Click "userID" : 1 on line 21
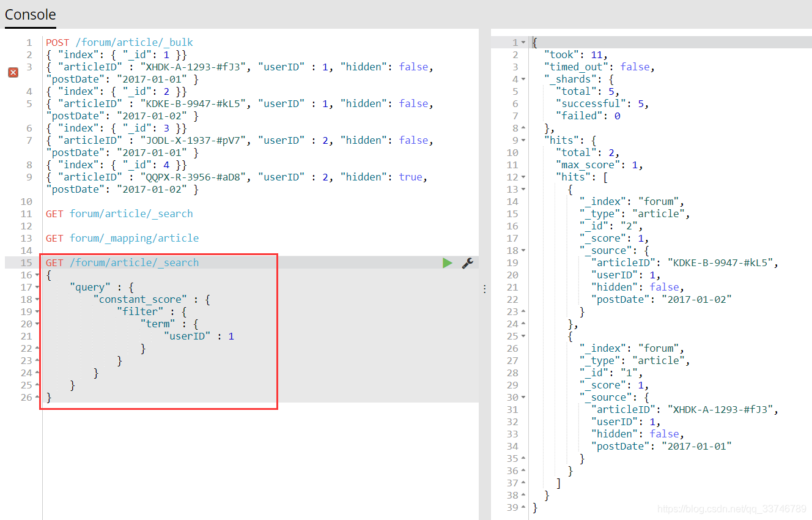 tap(199, 336)
